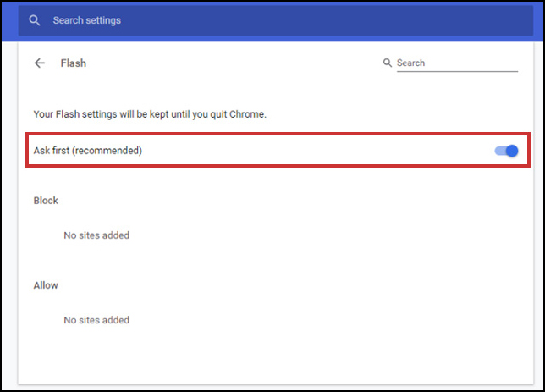This screenshot has height=392, width=545.
Task: Focus the underlined site Search field
Action: (x=457, y=63)
